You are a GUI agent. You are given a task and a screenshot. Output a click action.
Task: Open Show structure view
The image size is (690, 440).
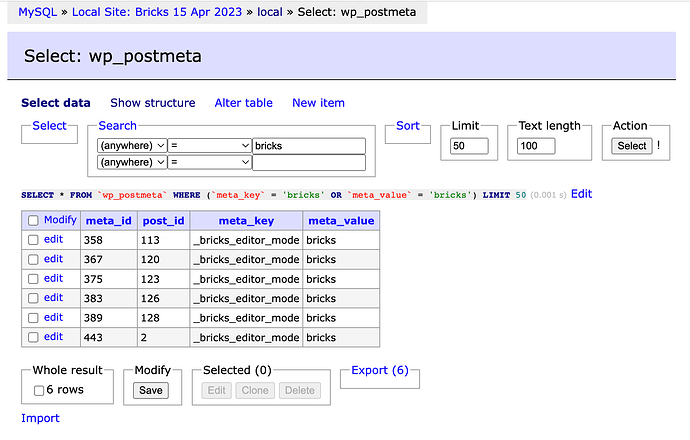(153, 103)
